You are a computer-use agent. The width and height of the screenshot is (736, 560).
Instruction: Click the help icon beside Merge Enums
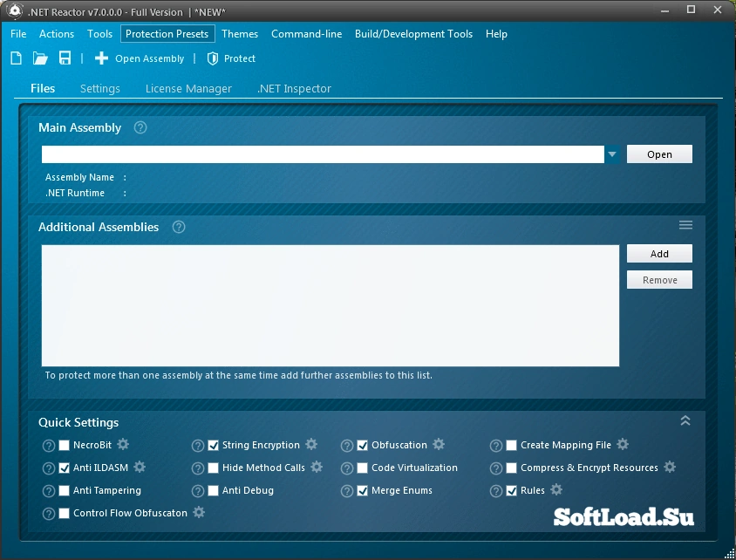(x=347, y=491)
